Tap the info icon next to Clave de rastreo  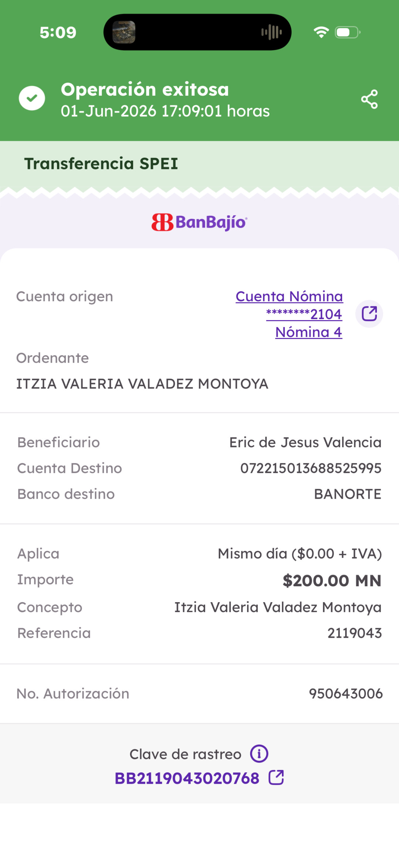pyautogui.click(x=259, y=753)
